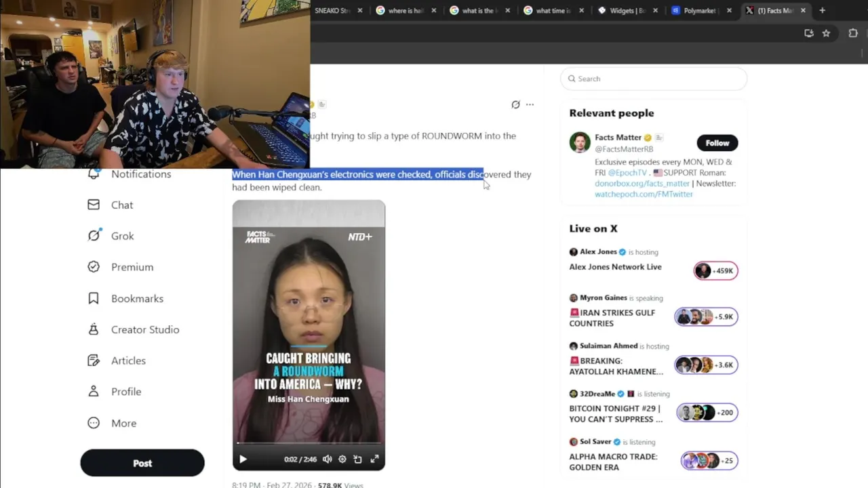Focus the X Search field
The height and width of the screenshot is (488, 868).
654,79
